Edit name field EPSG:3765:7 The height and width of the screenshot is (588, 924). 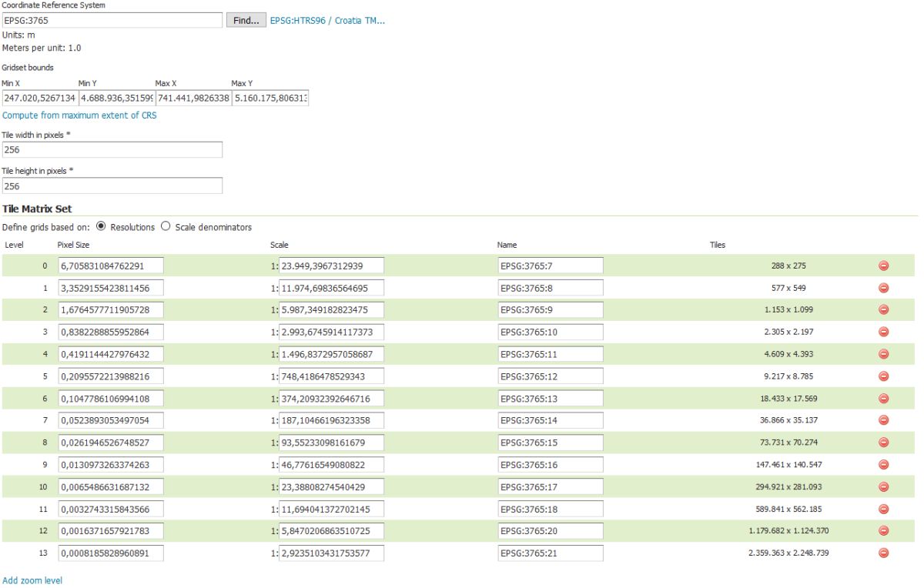(551, 266)
